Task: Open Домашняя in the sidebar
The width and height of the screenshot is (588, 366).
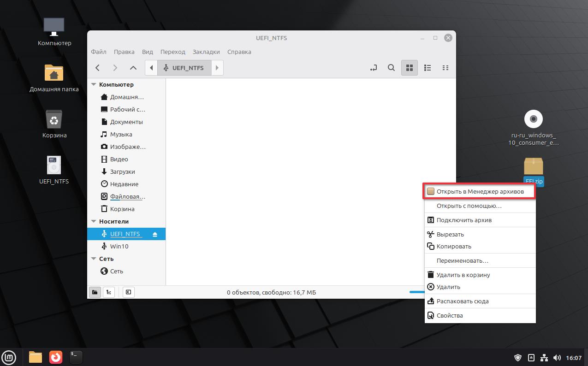Action: pos(126,97)
